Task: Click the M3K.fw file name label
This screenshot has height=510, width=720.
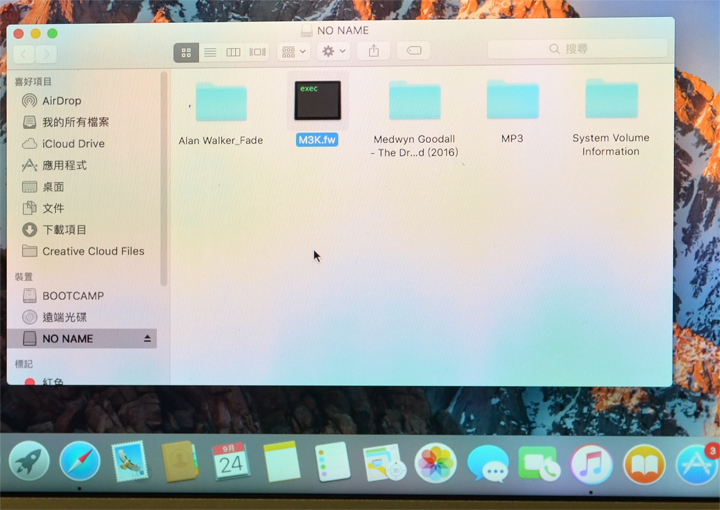Action: click(317, 140)
